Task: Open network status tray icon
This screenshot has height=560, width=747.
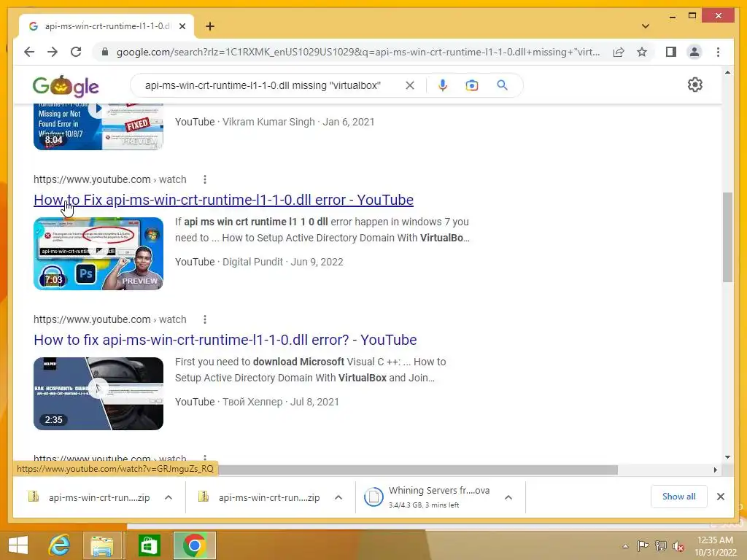Action: pyautogui.click(x=661, y=546)
